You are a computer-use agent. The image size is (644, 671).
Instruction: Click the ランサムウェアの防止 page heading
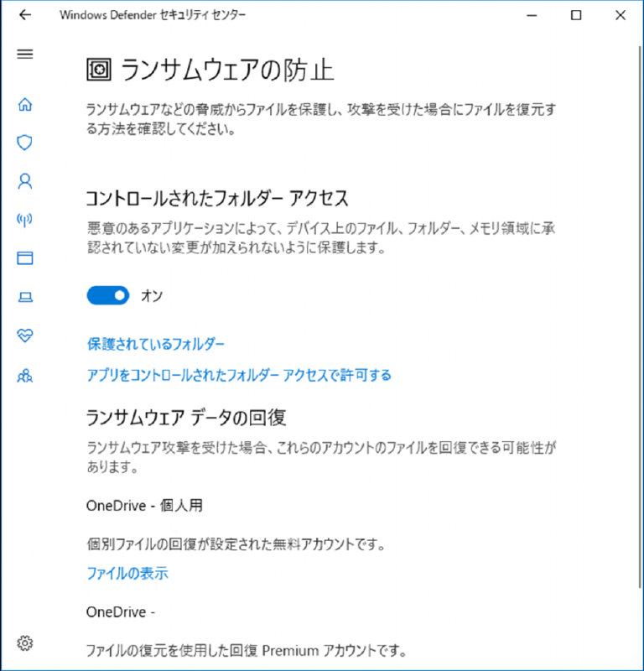tap(227, 70)
